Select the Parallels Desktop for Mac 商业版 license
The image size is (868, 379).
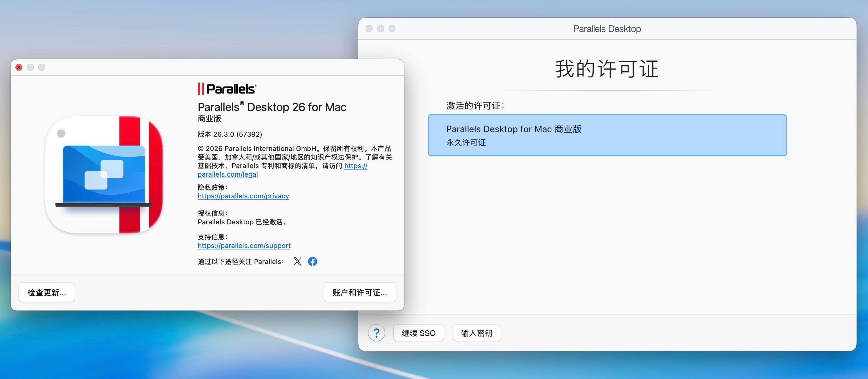click(607, 135)
